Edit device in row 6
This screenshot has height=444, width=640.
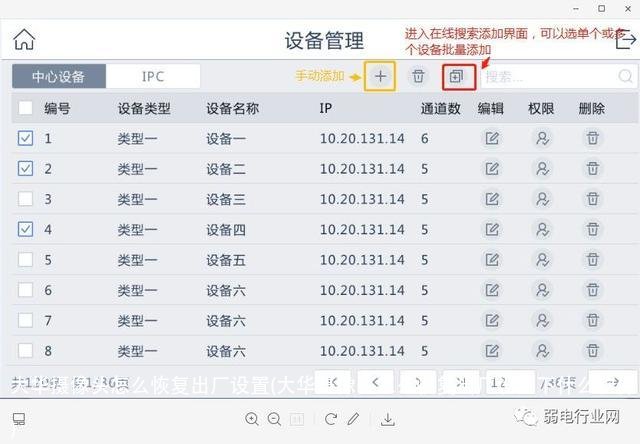[x=492, y=290]
